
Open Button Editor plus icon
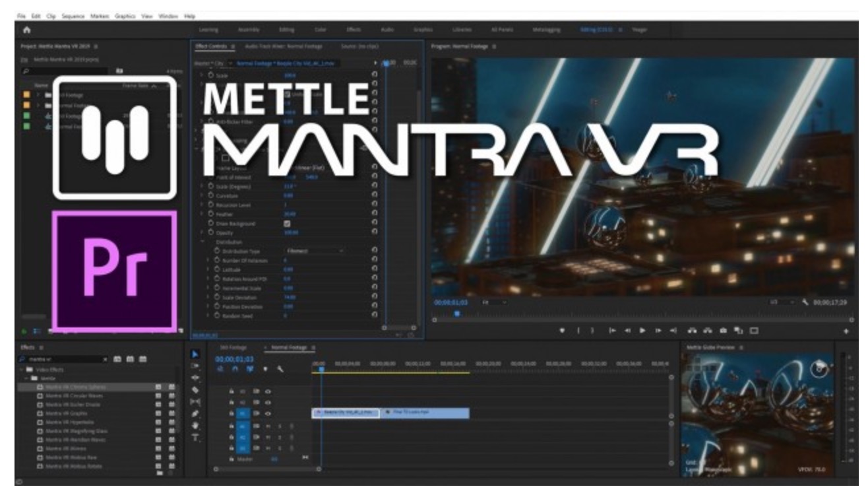tap(846, 331)
